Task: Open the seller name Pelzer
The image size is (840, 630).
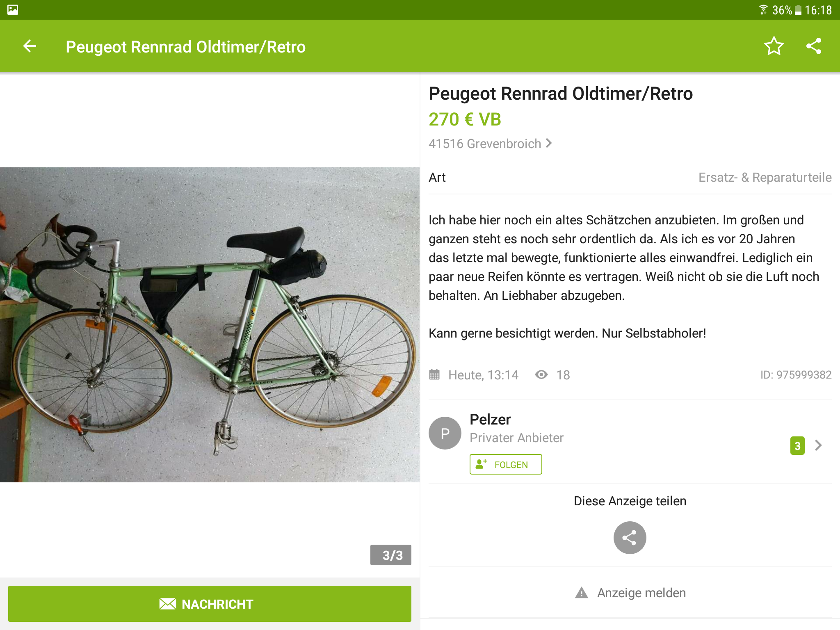Action: [490, 420]
